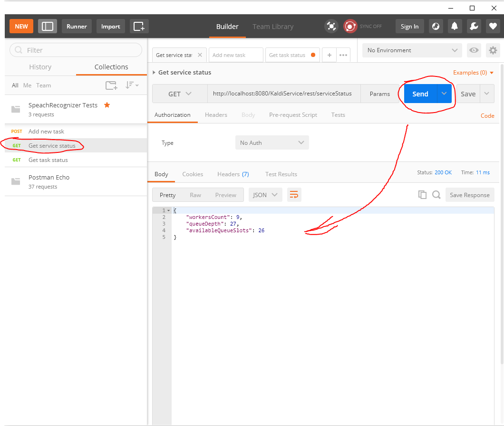Click the blue Send button

pos(420,94)
